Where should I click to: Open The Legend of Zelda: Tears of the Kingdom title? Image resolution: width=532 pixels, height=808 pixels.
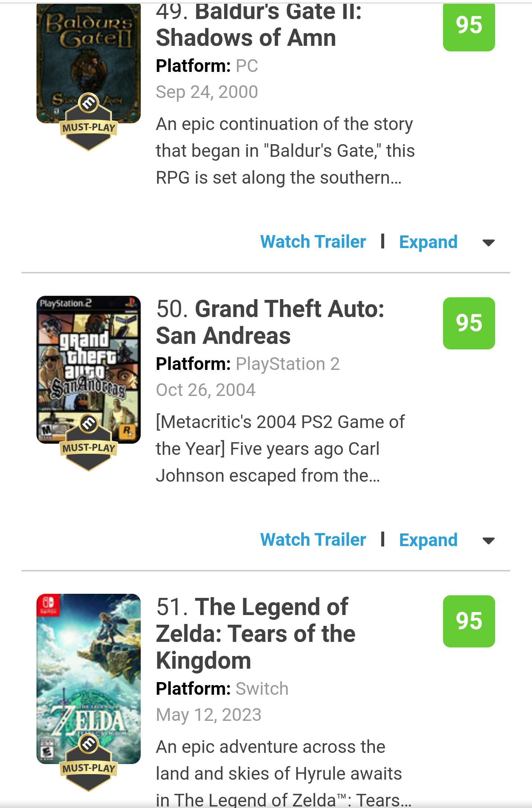256,634
